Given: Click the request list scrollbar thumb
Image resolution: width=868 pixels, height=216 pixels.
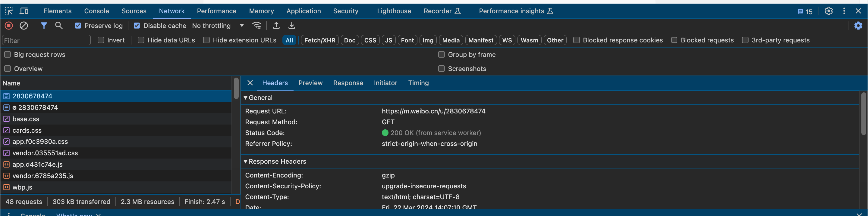Looking at the screenshot, I should click(236, 88).
